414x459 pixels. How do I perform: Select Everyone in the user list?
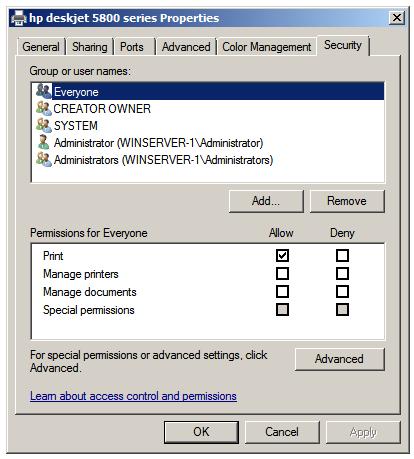[209, 91]
